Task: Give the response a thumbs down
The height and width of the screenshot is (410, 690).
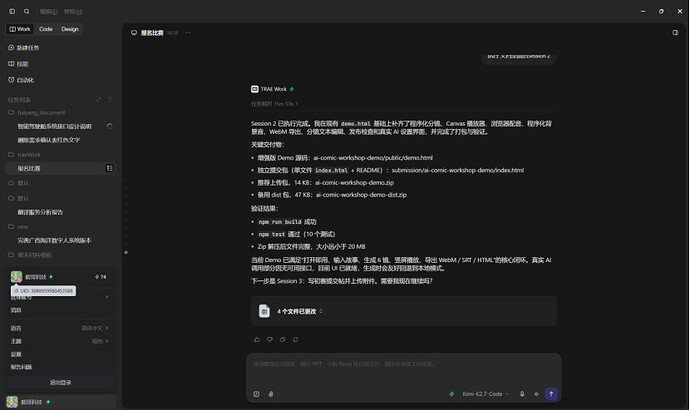Action: tap(270, 339)
